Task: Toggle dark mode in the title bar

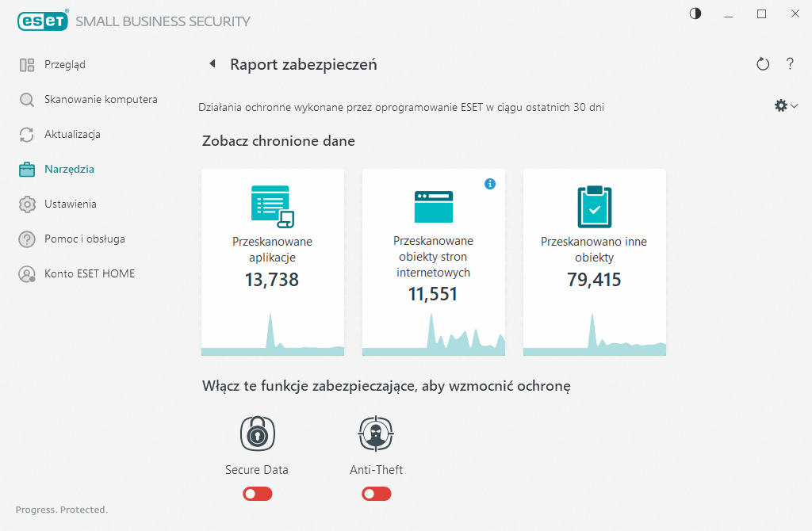Action: (695, 13)
